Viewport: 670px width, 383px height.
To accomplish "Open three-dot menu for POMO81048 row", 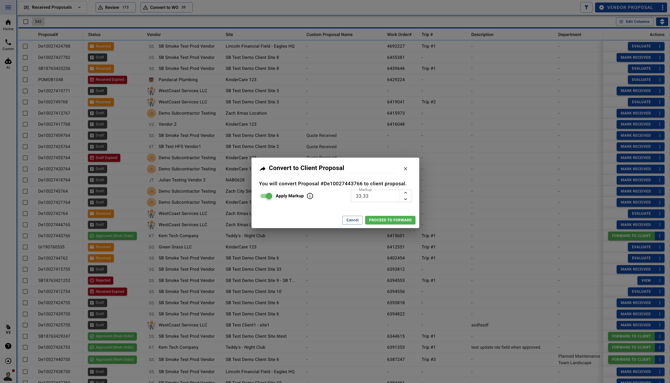I will pos(660,80).
